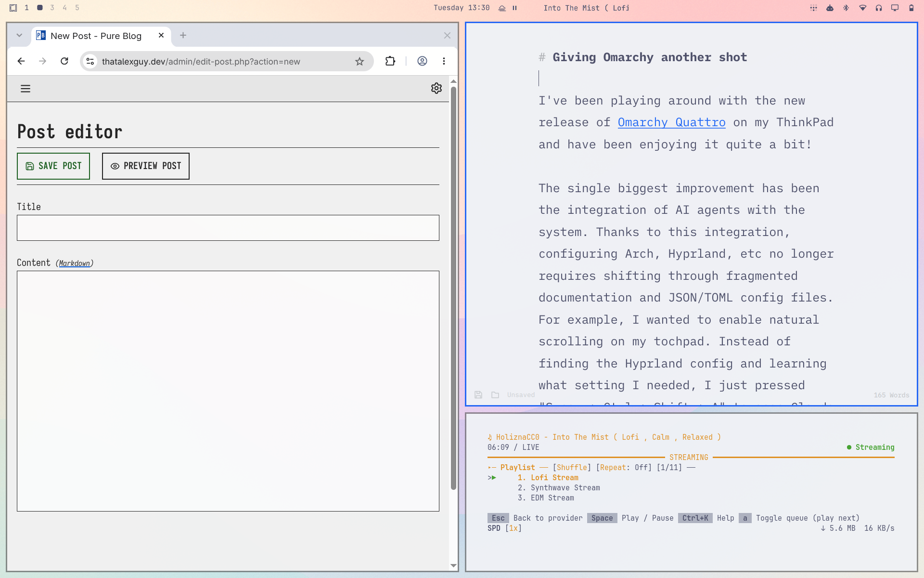Select '1. Lofi Stream' in playlist
The width and height of the screenshot is (924, 578).
click(x=548, y=478)
